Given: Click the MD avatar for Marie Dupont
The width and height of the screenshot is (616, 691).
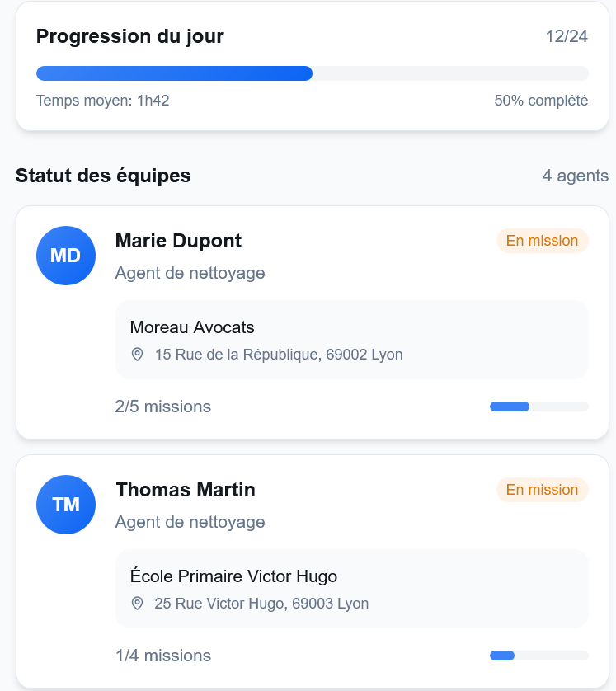Looking at the screenshot, I should tap(66, 256).
